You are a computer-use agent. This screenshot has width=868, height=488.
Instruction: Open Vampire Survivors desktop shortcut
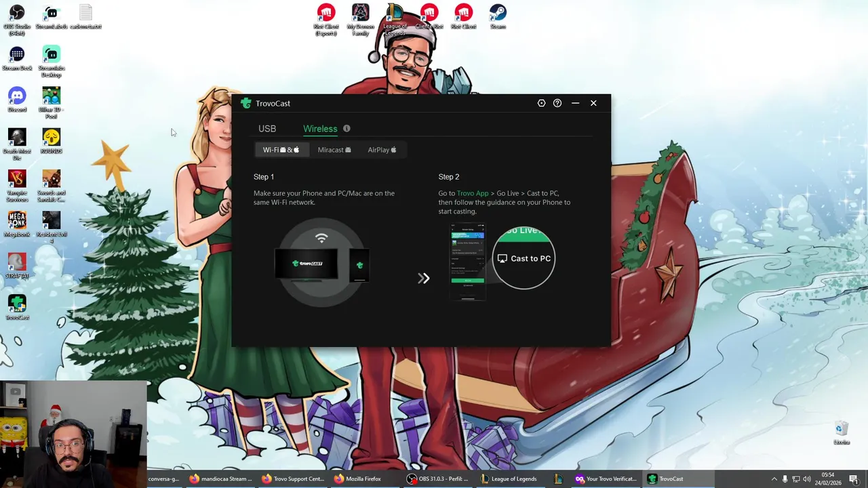tap(17, 186)
